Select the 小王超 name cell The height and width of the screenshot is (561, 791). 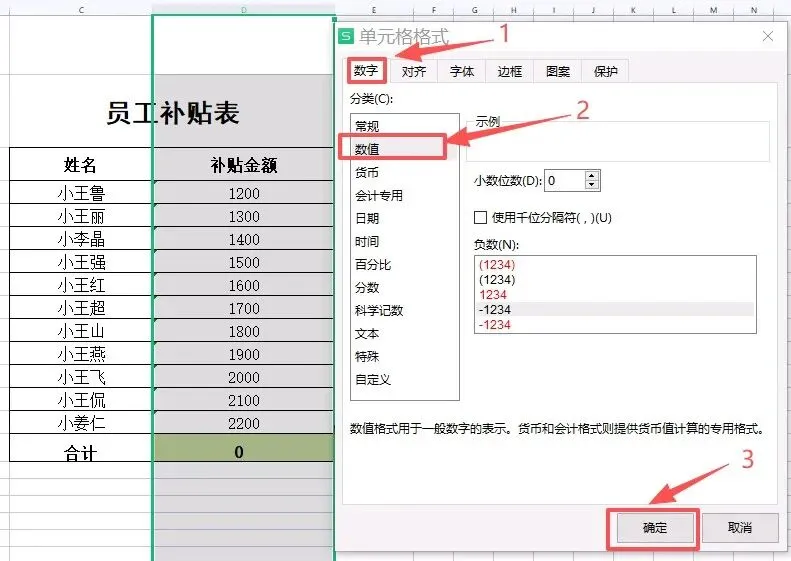click(x=81, y=308)
